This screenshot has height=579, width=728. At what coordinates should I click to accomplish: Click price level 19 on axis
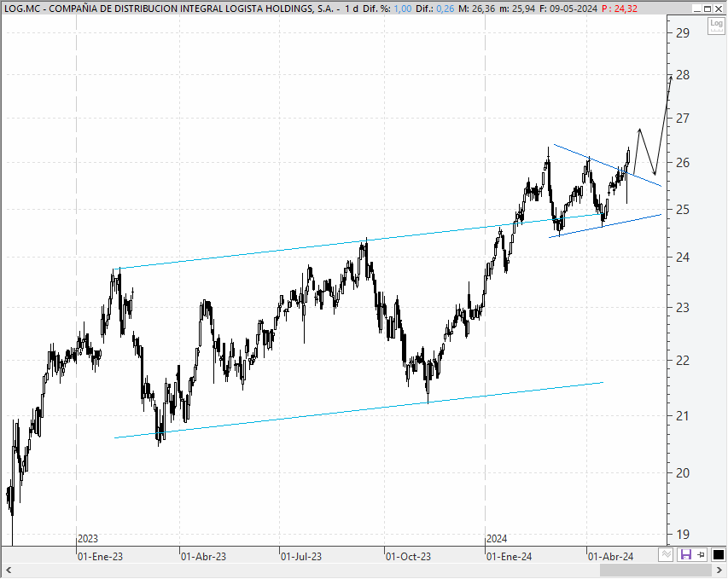click(683, 534)
